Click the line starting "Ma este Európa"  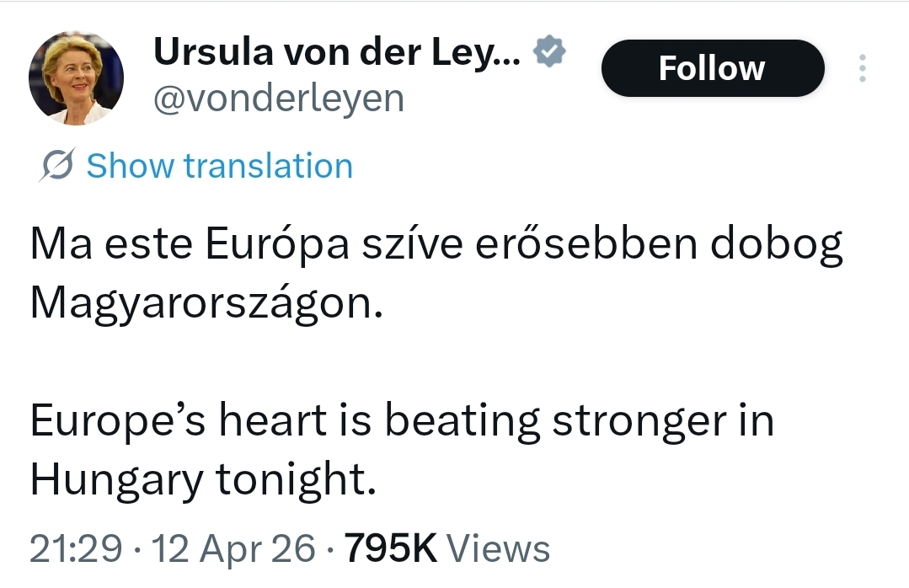[x=436, y=246]
